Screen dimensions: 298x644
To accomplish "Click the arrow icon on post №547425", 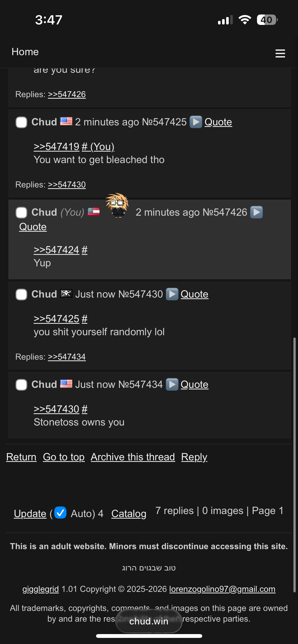I will [196, 122].
